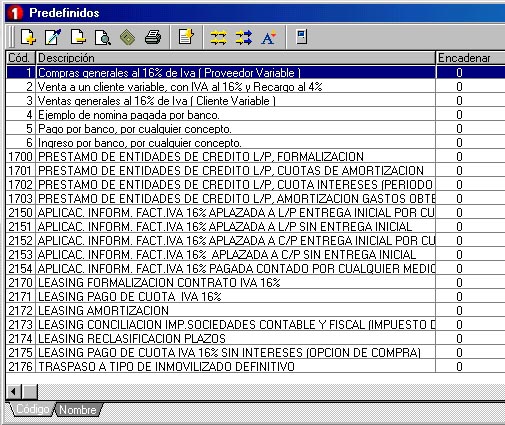Select row 2172 LEASING AMORTIZACION
Viewport: 505px width, 425px height.
[x=255, y=311]
